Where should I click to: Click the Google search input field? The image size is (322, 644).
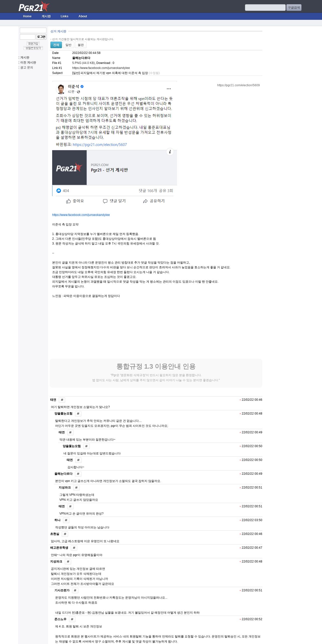tap(265, 8)
